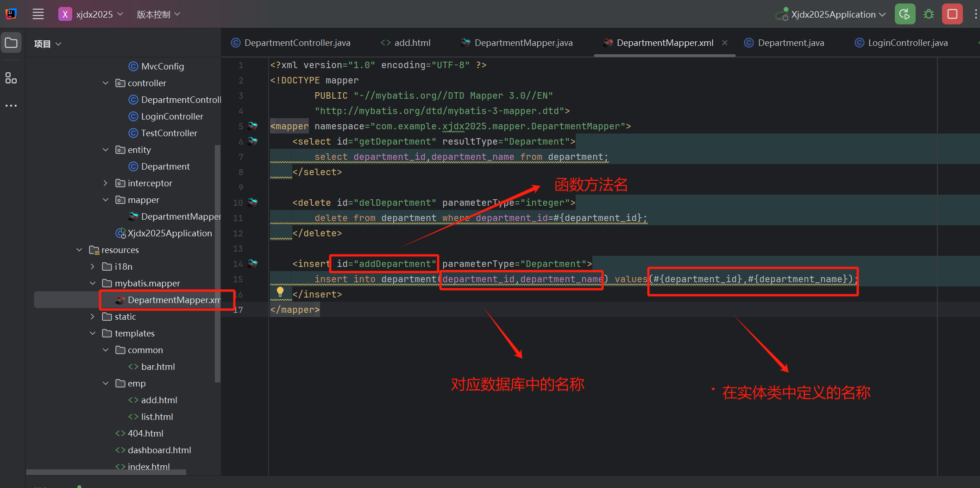Click the MyBatis gutter icon on line 5
This screenshot has width=980, height=488.
[x=252, y=126]
